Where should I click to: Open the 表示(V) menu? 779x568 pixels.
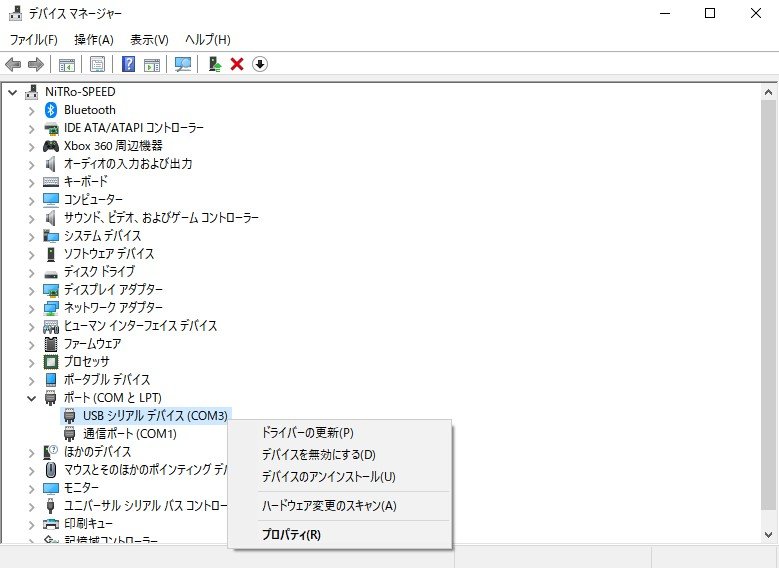tap(149, 39)
